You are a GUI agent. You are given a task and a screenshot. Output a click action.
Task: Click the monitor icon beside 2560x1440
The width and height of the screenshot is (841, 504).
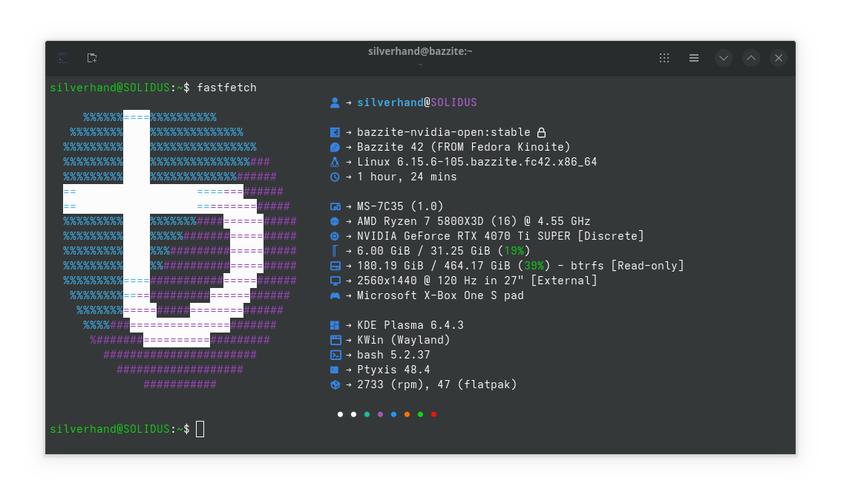coord(336,281)
